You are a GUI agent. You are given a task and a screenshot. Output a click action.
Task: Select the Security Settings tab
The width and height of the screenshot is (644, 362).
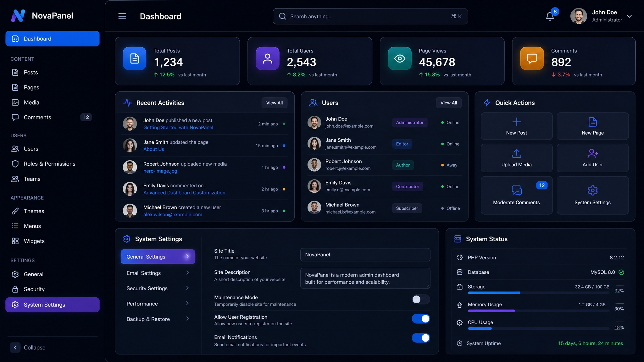click(x=158, y=288)
